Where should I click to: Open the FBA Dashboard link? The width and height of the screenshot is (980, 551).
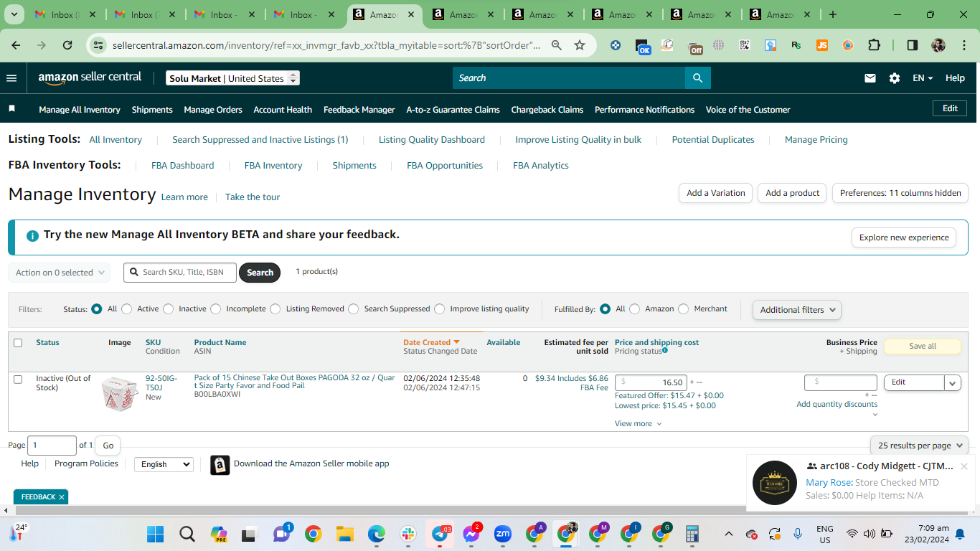[x=182, y=166]
